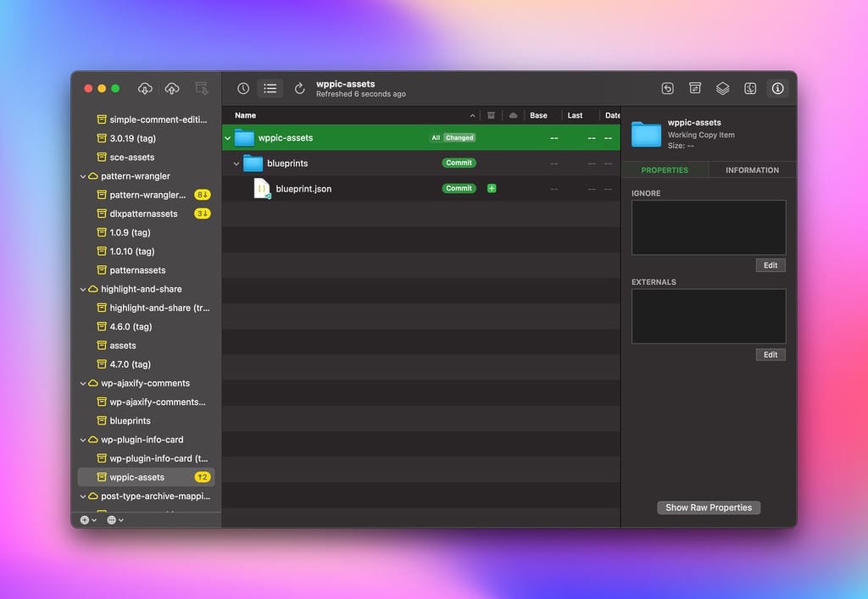Click Commit badge on blueprints folder row
This screenshot has height=599, width=868.
click(459, 164)
